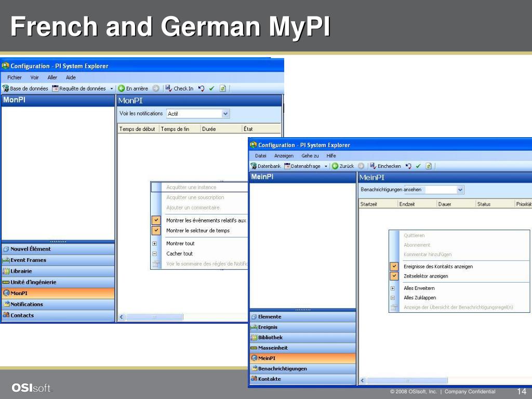This screenshot has width=532, height=399.
Task: Click the green En arrière back icon
Action: [x=121, y=88]
